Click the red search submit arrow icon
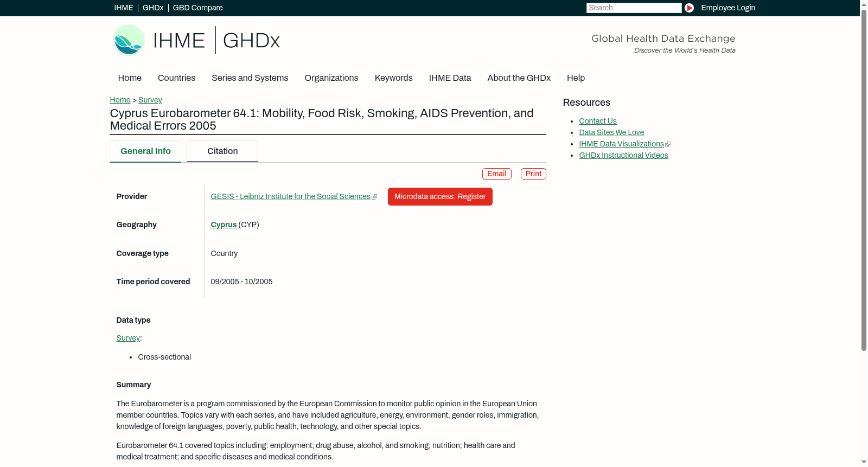868x467 pixels. [x=689, y=8]
